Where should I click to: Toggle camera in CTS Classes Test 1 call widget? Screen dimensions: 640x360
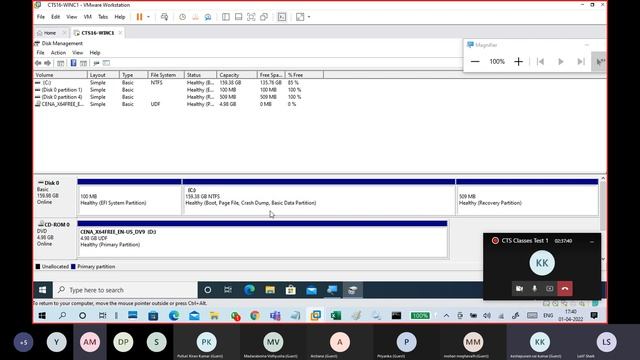click(x=519, y=289)
